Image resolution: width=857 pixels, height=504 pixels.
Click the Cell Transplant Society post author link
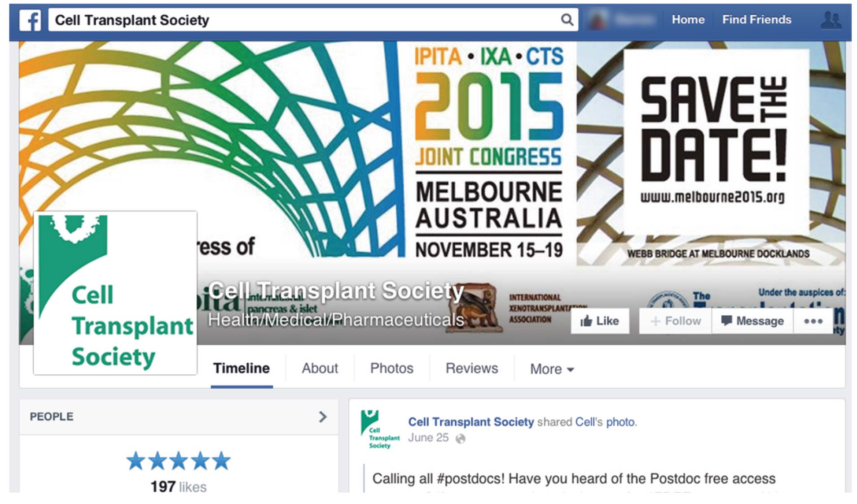coord(471,422)
